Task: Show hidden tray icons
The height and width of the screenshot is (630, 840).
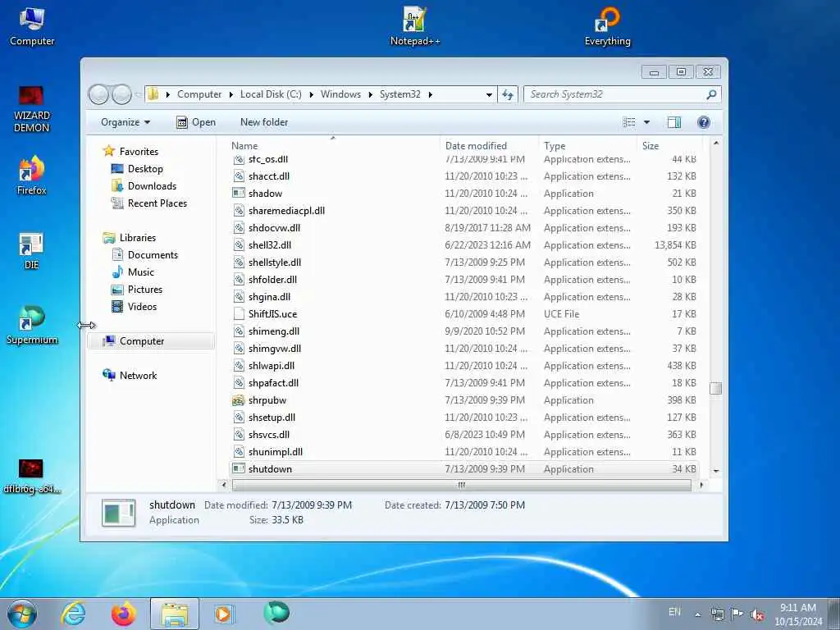Action: (697, 614)
